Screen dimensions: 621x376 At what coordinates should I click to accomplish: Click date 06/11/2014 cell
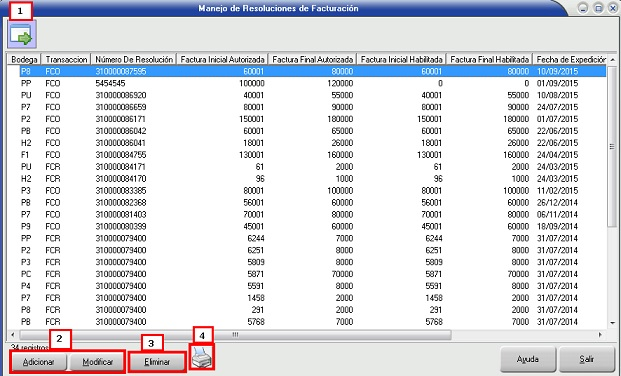point(557,214)
